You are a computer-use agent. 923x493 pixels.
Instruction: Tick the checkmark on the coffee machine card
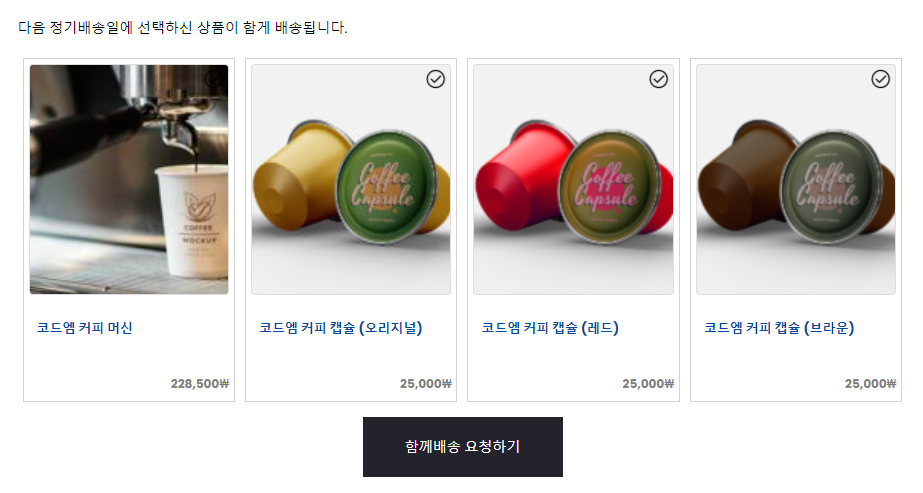[214, 79]
